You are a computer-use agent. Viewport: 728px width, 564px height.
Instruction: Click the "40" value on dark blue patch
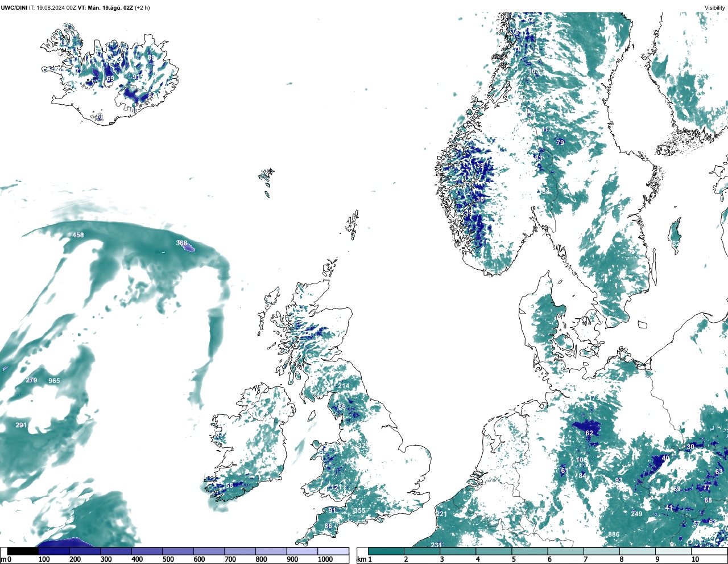(666, 458)
